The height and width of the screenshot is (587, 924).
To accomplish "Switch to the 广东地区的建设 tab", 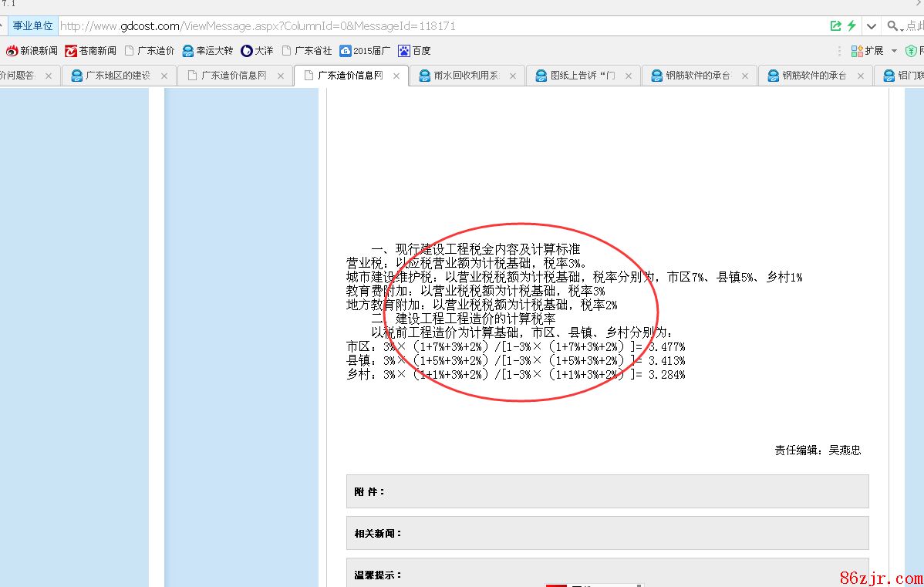I will (117, 76).
